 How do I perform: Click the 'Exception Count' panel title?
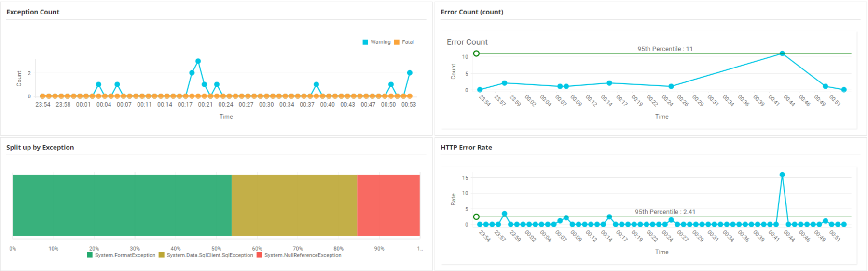pyautogui.click(x=33, y=12)
